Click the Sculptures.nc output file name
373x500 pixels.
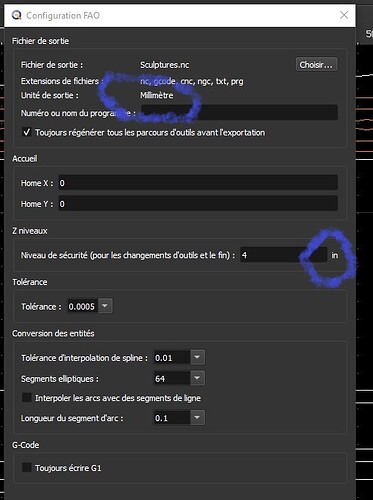pyautogui.click(x=164, y=65)
